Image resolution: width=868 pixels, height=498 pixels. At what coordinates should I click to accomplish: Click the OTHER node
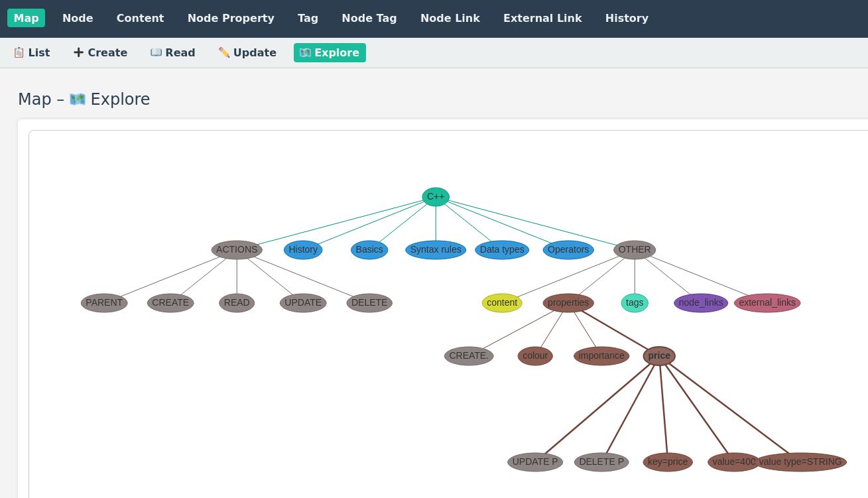click(x=635, y=250)
